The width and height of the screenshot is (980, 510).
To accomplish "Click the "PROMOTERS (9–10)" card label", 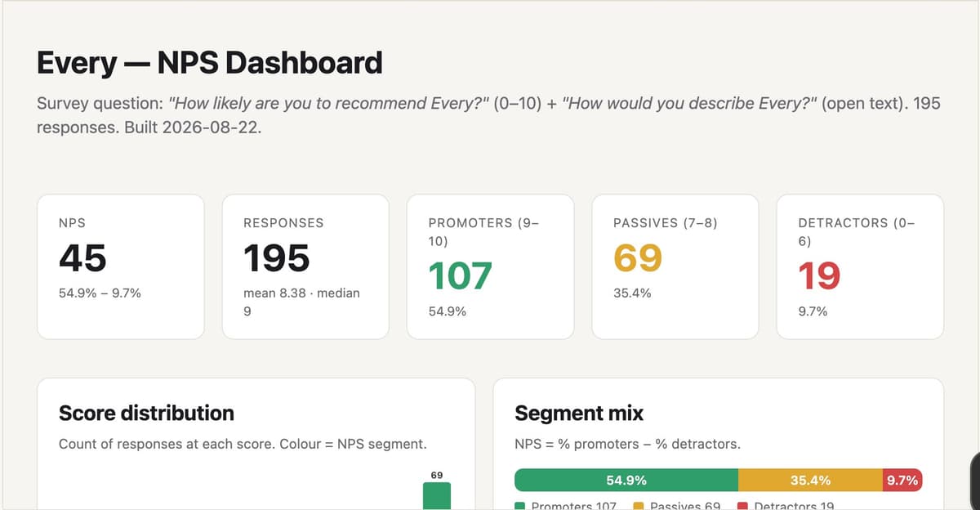I will 484,232.
